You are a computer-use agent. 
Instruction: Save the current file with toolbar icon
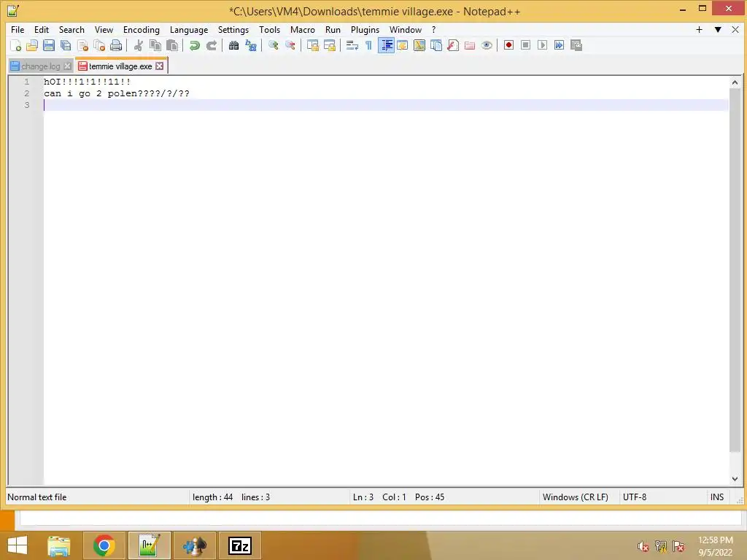pos(49,45)
